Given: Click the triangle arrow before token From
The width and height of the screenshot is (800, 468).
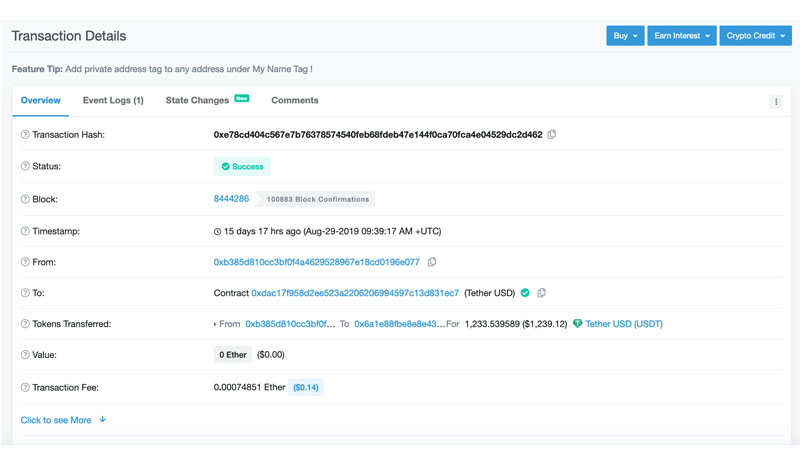Looking at the screenshot, I should [x=215, y=324].
